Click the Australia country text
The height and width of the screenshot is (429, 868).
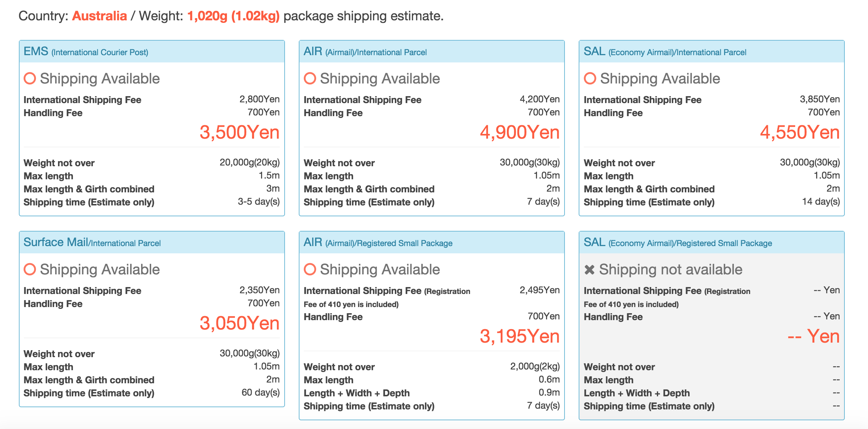click(99, 16)
